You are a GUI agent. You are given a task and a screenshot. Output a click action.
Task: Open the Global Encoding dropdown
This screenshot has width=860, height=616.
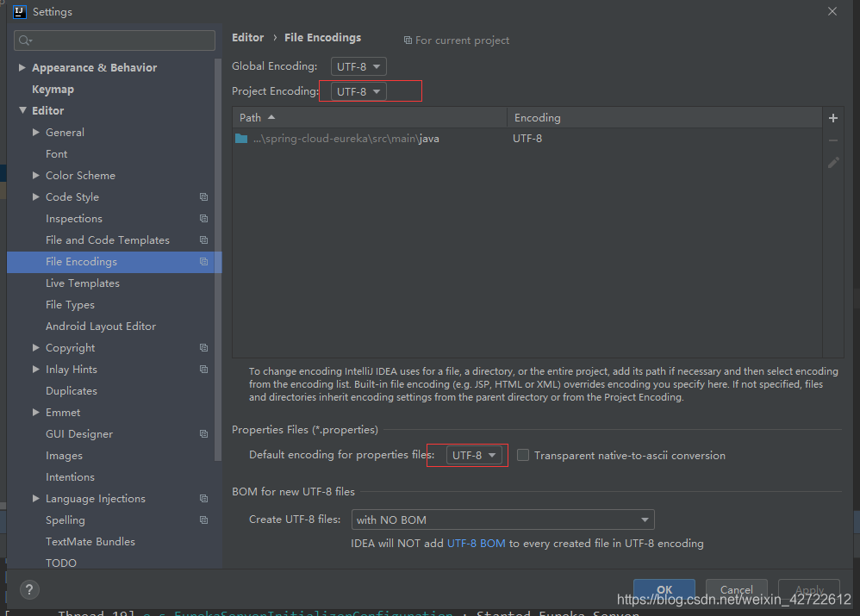358,65
